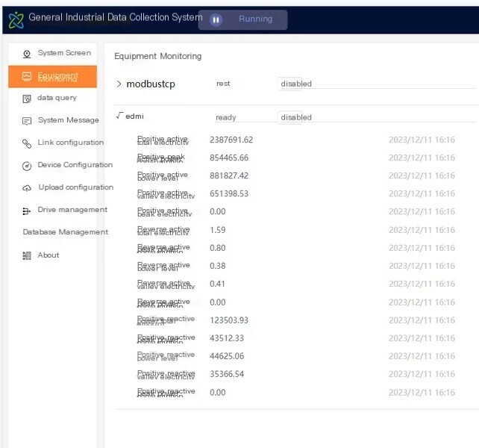The width and height of the screenshot is (479, 448).
Task: Click the System Message chat icon
Action: (27, 121)
